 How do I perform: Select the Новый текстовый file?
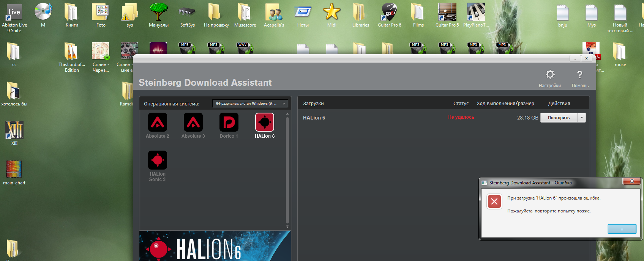point(620,18)
